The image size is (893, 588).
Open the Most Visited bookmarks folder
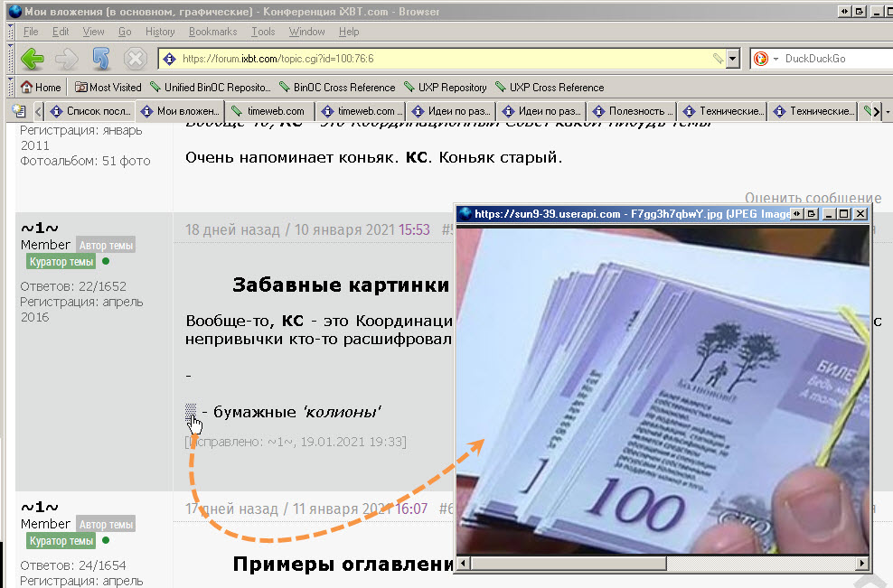pyautogui.click(x=108, y=87)
